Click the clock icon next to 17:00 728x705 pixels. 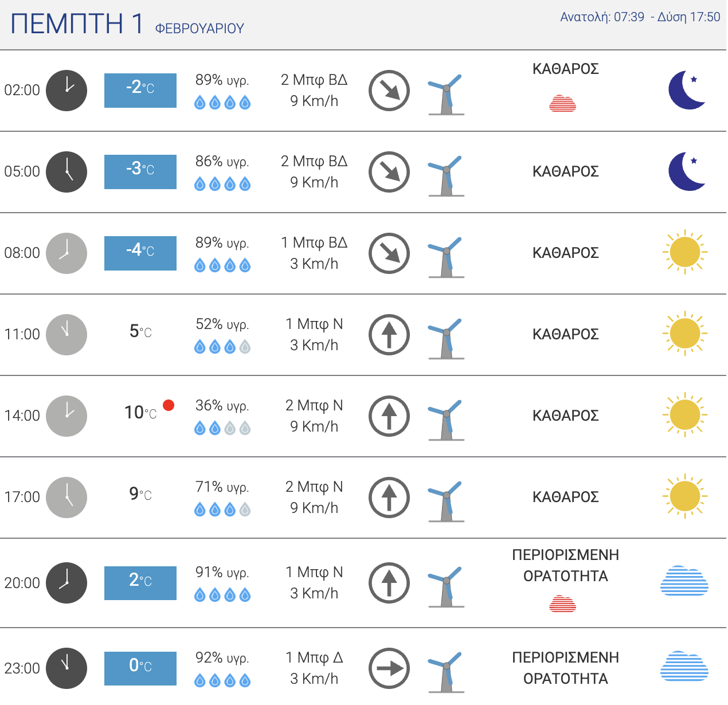(66, 498)
